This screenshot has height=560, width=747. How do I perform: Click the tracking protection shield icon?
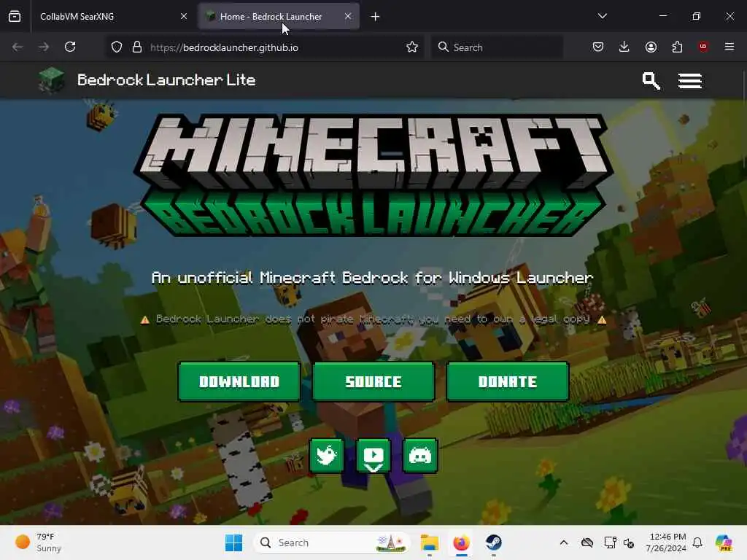click(x=117, y=47)
